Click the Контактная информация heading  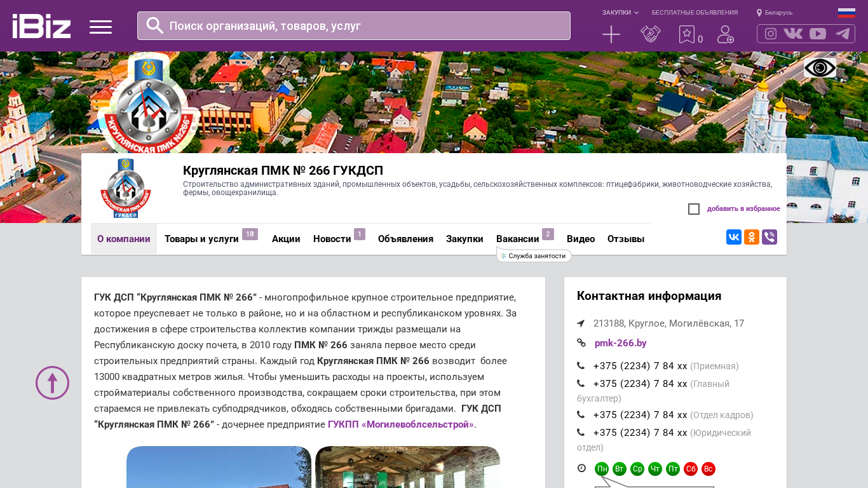click(x=649, y=296)
